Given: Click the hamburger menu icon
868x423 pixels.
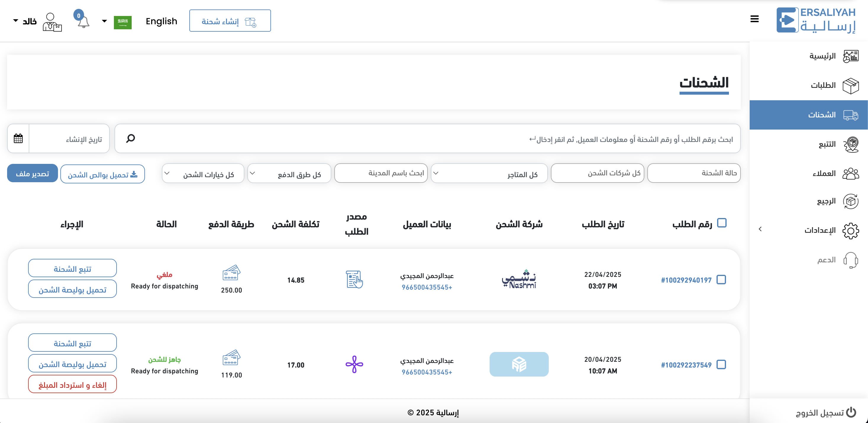Looking at the screenshot, I should click(x=754, y=19).
